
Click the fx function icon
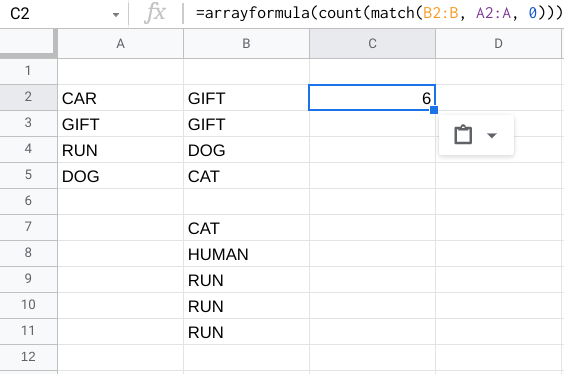tap(155, 13)
